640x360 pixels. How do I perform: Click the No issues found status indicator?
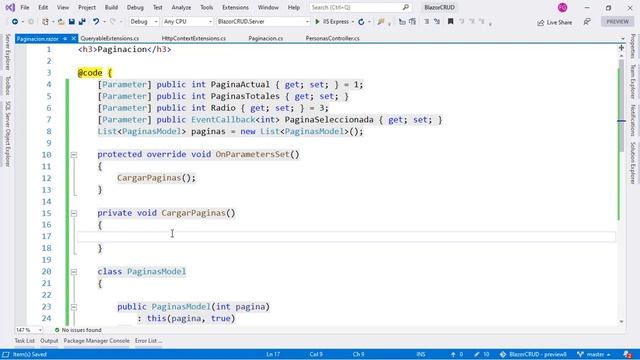tap(78, 330)
